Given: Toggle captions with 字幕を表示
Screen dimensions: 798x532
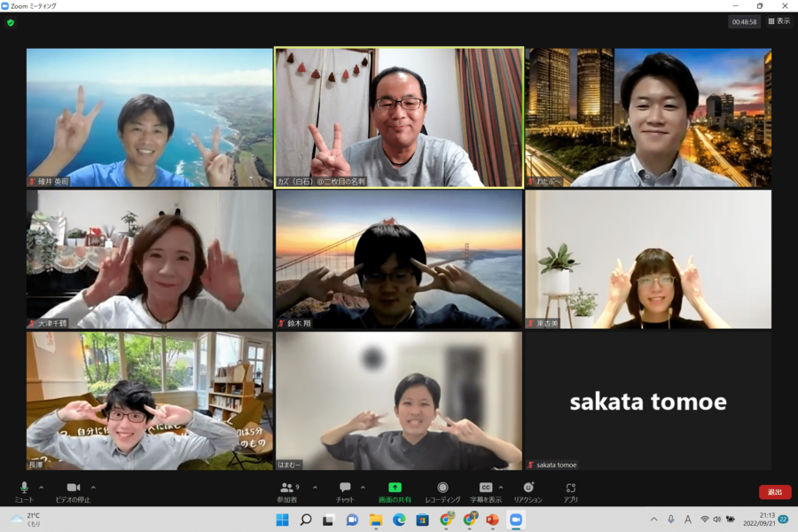Looking at the screenshot, I should pos(485,491).
